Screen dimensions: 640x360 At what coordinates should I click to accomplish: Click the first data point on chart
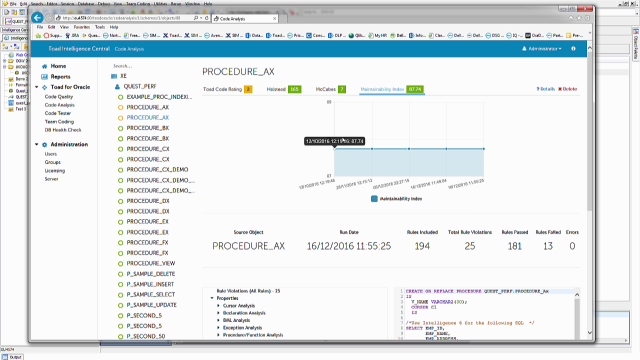click(x=334, y=149)
